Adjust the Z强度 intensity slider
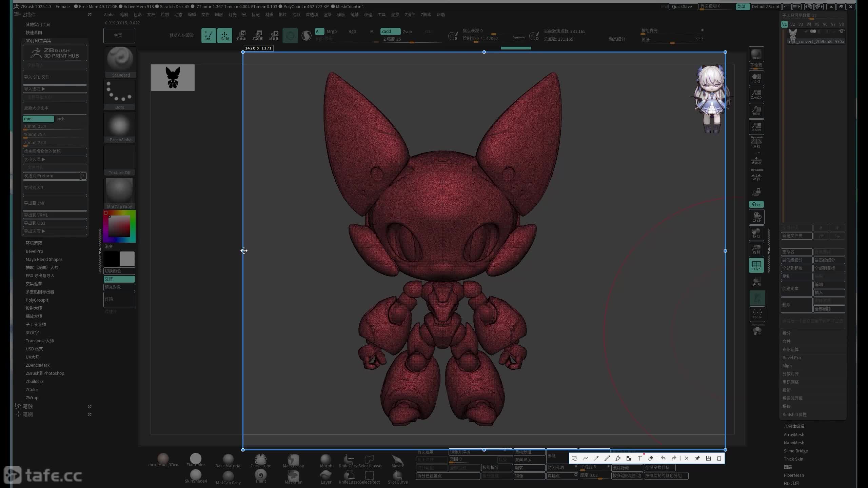868x488 pixels. click(412, 39)
